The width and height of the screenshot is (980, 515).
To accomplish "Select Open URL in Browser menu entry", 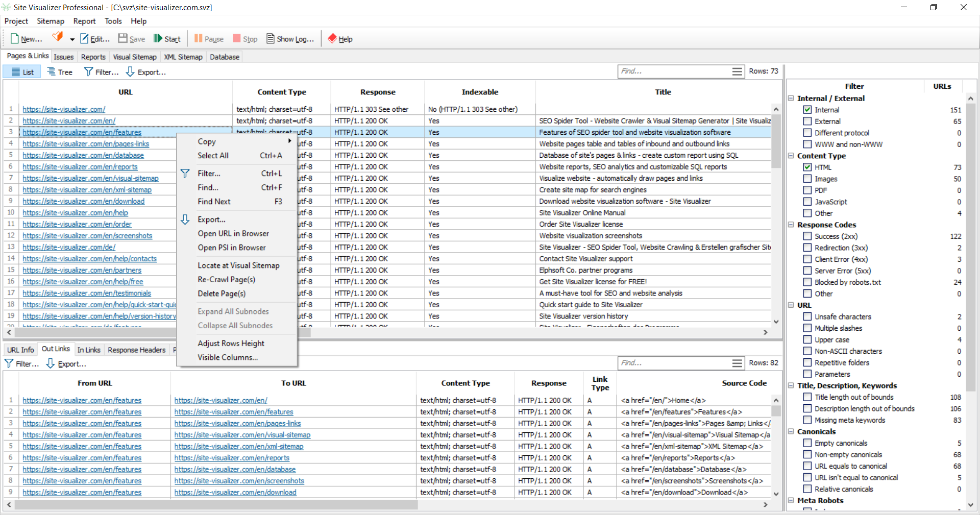I will coord(233,234).
